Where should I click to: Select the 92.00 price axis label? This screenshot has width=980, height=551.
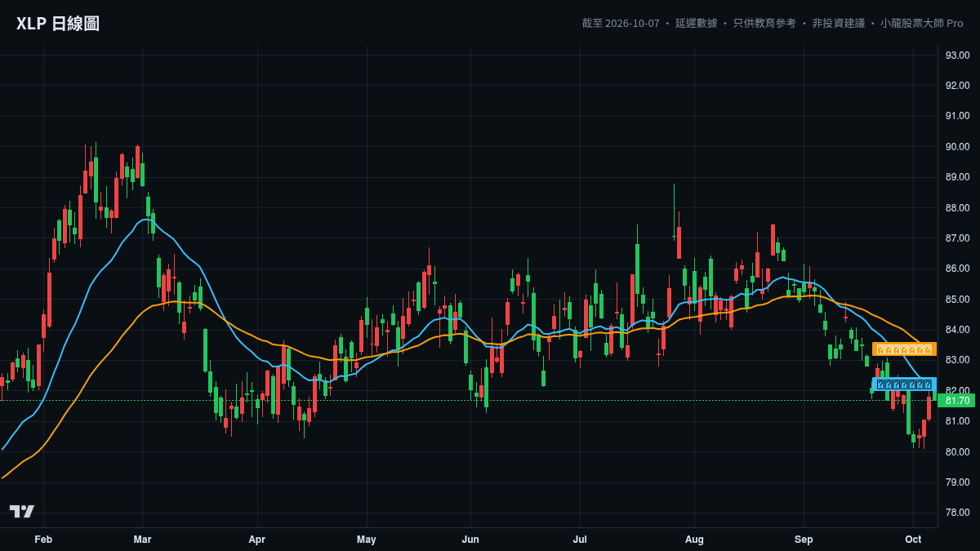click(957, 86)
